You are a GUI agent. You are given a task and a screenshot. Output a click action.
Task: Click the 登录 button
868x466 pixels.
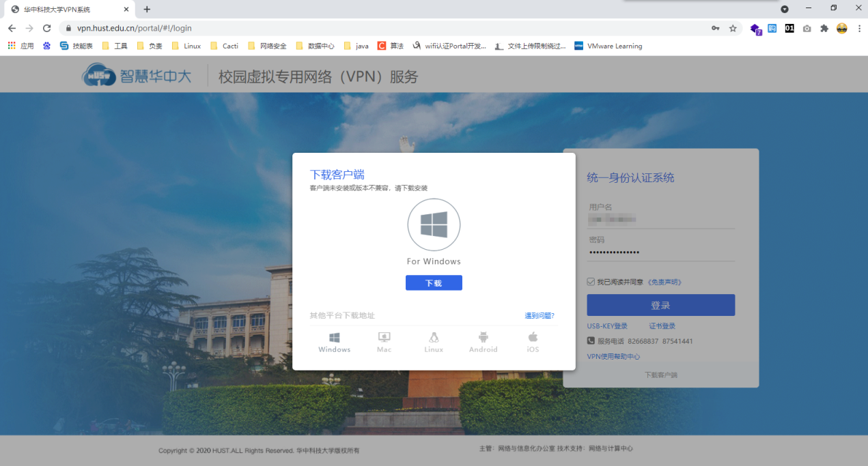click(660, 305)
